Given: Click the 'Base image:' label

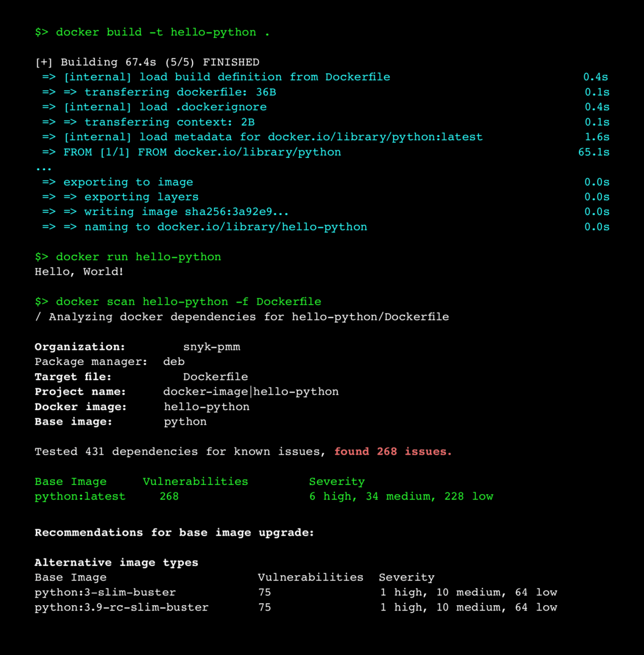Looking at the screenshot, I should [73, 421].
